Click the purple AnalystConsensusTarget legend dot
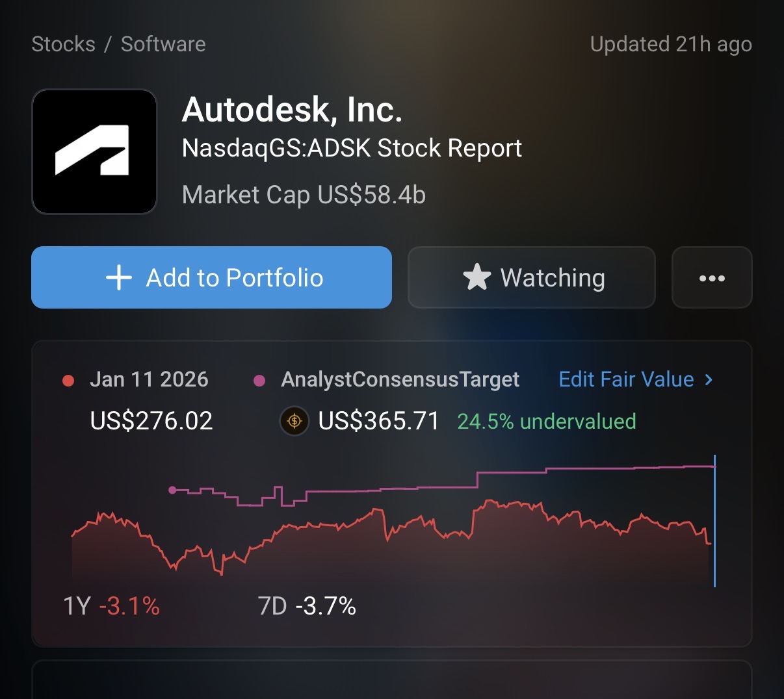 (x=259, y=381)
